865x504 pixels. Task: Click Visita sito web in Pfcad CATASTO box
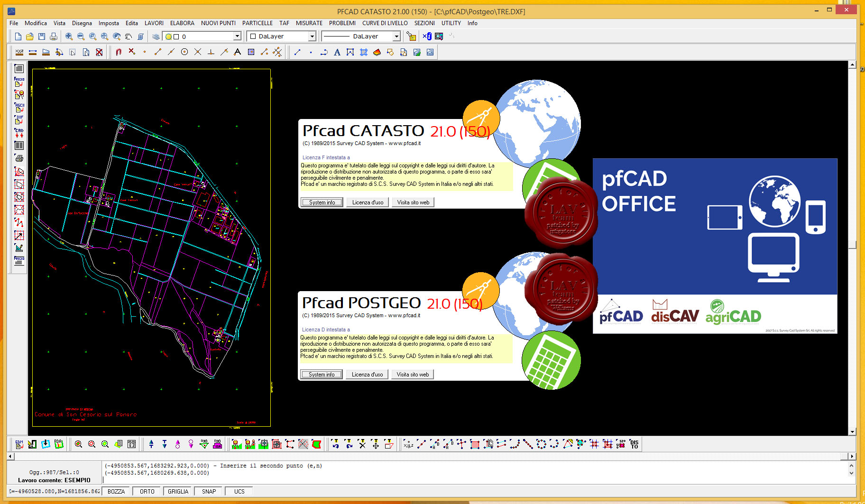point(413,202)
